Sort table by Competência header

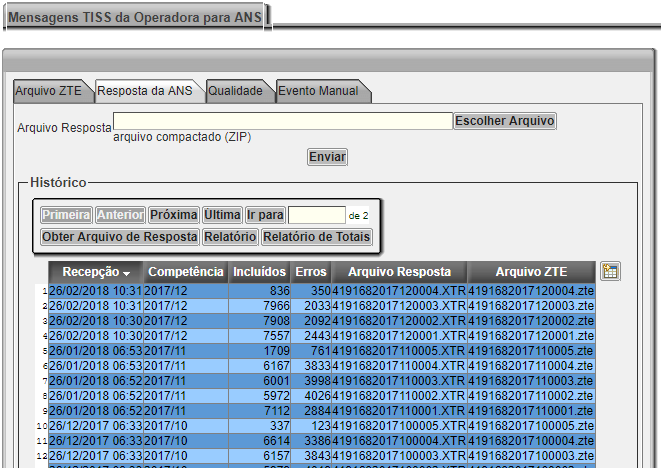(186, 272)
